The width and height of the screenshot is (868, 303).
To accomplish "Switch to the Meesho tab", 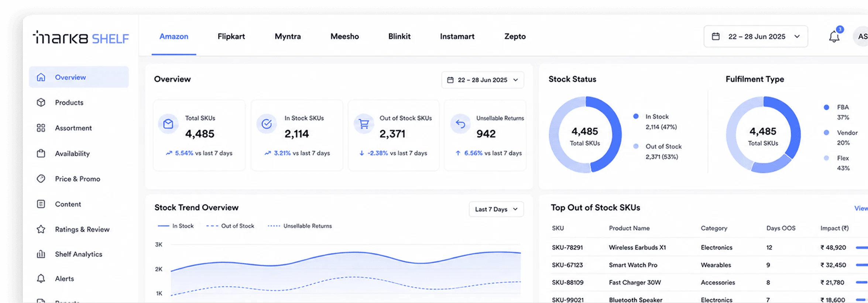I will click(x=344, y=36).
